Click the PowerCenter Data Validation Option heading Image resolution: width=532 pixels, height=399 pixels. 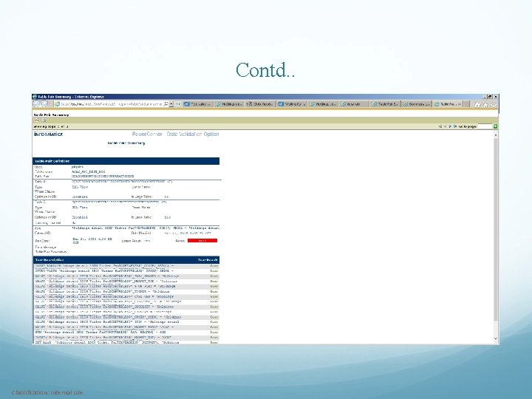(175, 134)
